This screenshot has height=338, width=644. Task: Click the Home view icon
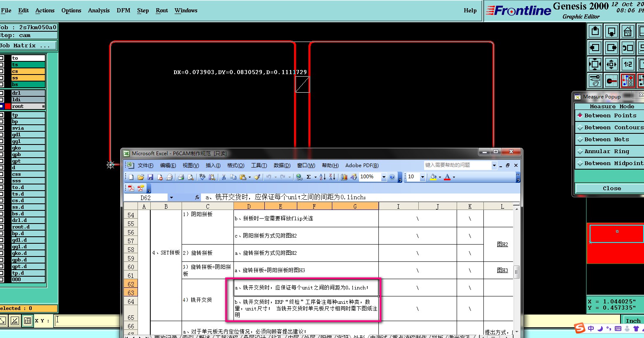point(628,31)
